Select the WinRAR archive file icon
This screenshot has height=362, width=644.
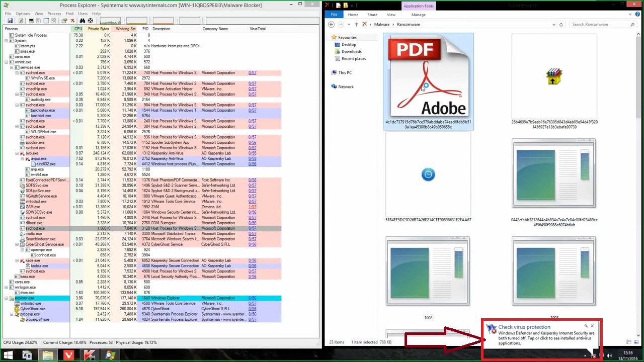tap(554, 77)
